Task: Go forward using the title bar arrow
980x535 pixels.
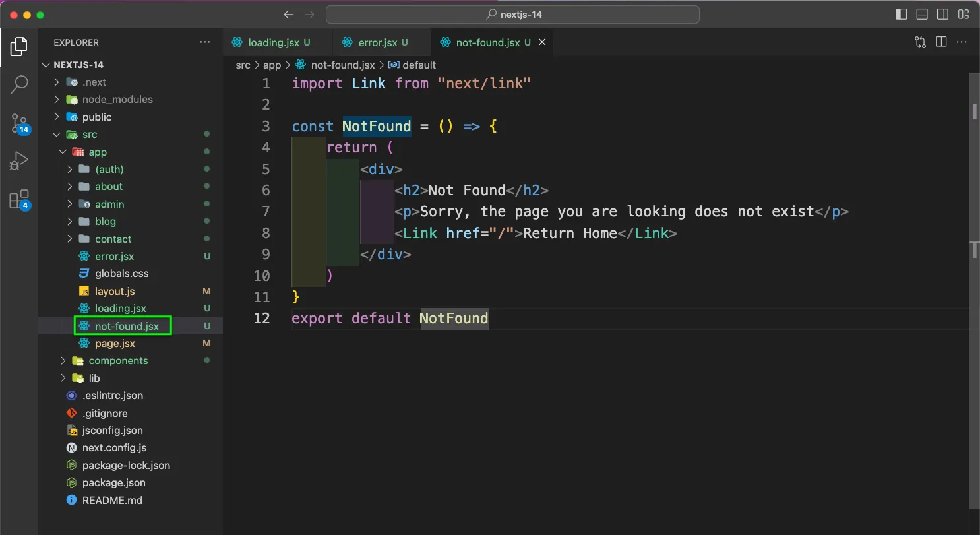Action: pos(309,15)
